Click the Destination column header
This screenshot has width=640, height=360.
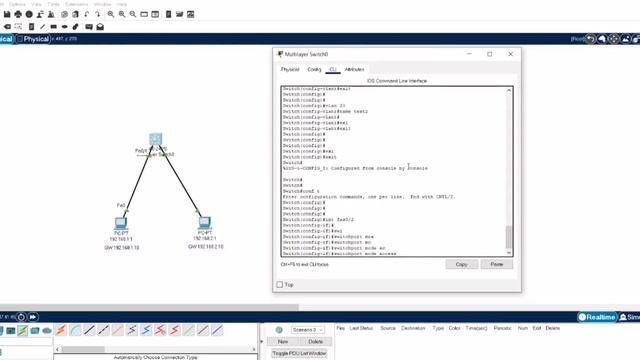point(413,328)
